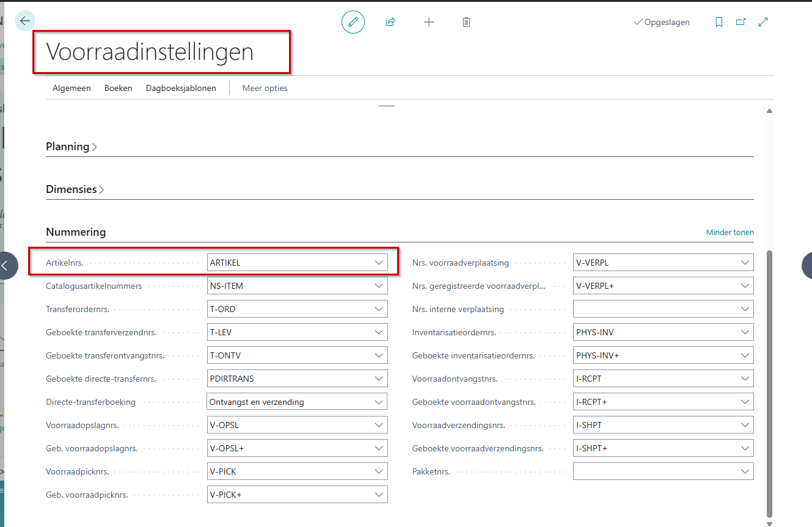Open the Pakketnrs. dropdown arrow
Image resolution: width=812 pixels, height=527 pixels.
tap(744, 471)
